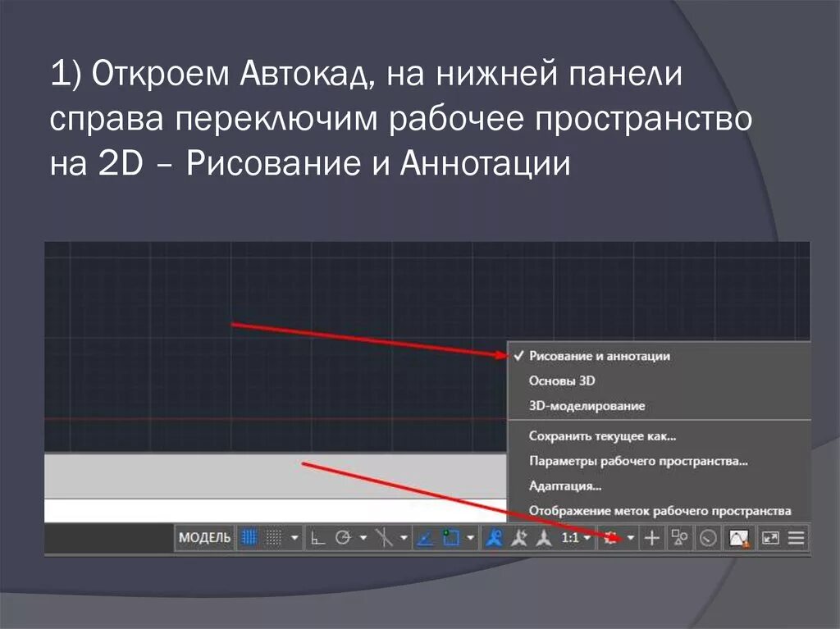
Task: Toggle isometric drafting icon
Action: coord(384,537)
